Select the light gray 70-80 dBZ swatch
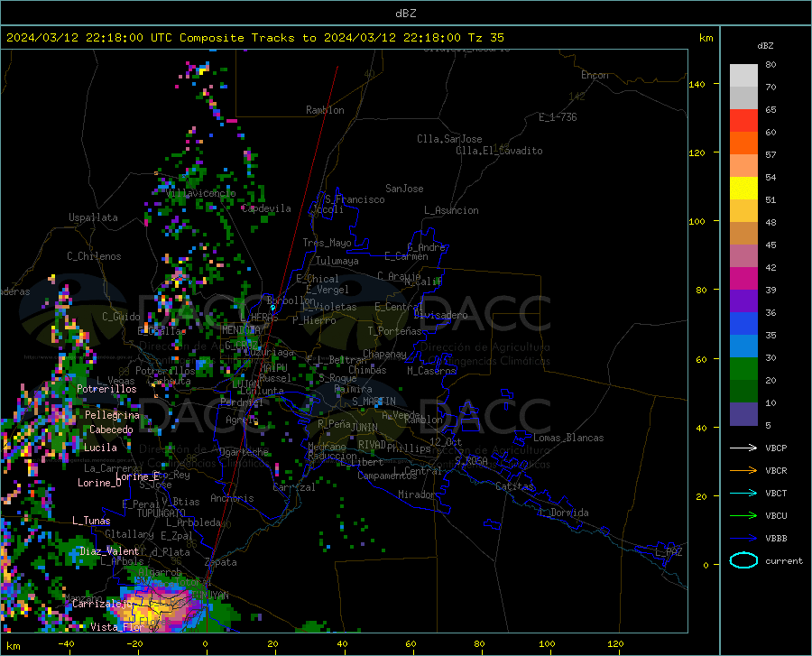 tap(743, 76)
